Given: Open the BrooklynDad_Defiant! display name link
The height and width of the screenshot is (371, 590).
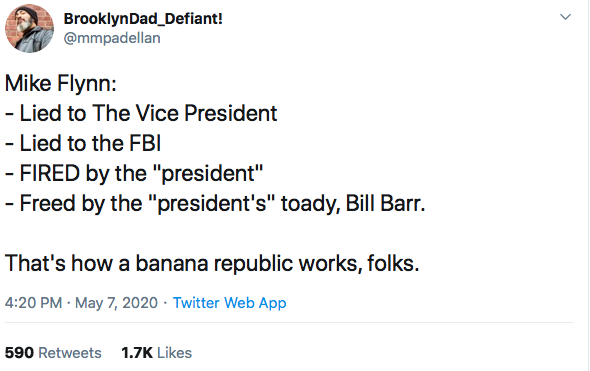Looking at the screenshot, I should (x=143, y=18).
